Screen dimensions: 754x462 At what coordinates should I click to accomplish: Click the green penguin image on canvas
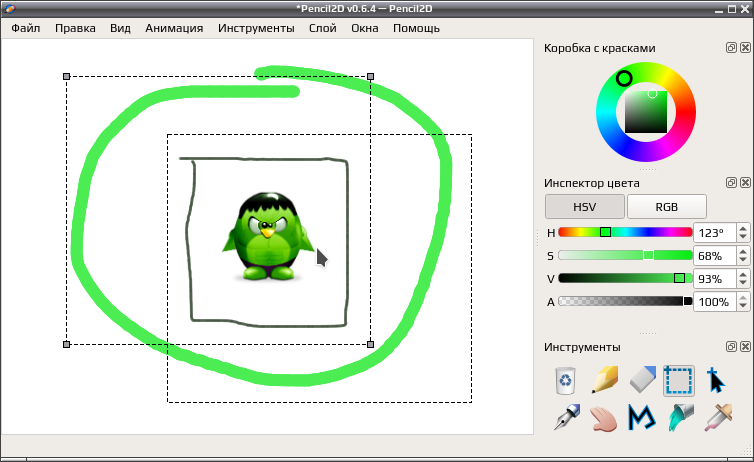267,236
